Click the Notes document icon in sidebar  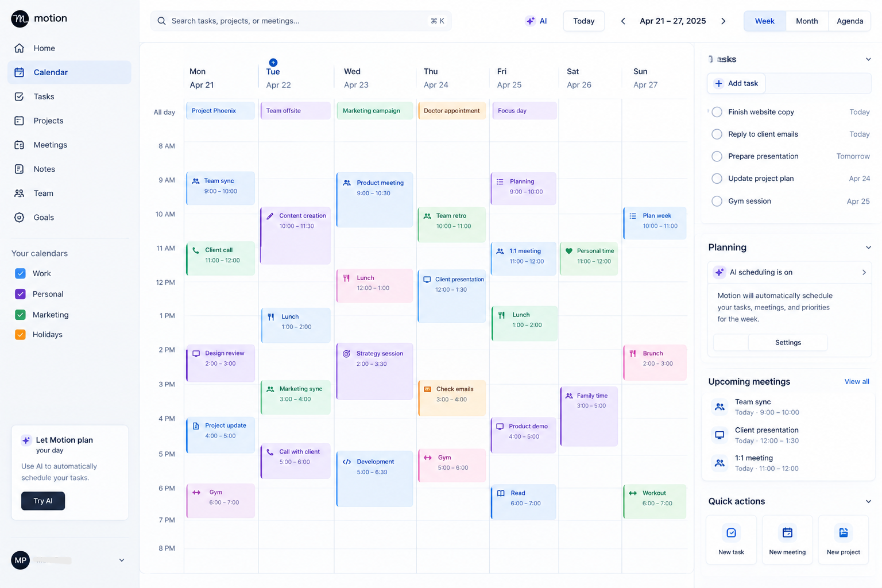point(20,169)
